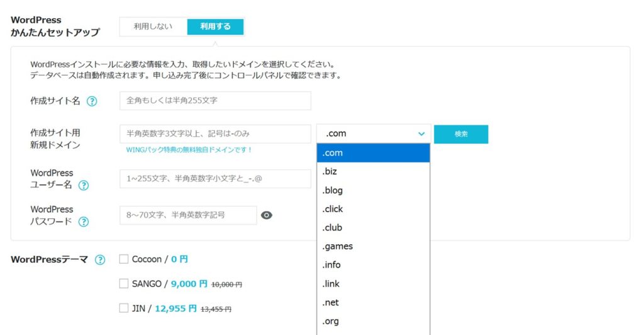Open help icon beside WordPress ユーザー名

[x=84, y=185]
